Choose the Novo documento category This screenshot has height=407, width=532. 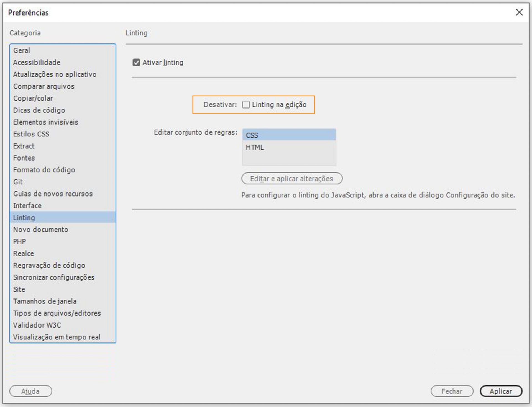(x=40, y=230)
